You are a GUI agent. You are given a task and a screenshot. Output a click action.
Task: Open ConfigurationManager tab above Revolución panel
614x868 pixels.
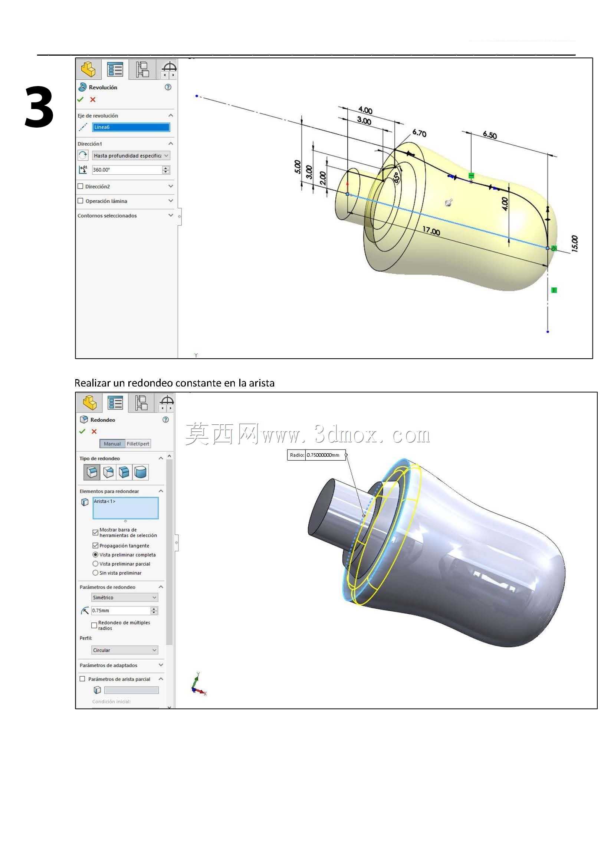[142, 70]
